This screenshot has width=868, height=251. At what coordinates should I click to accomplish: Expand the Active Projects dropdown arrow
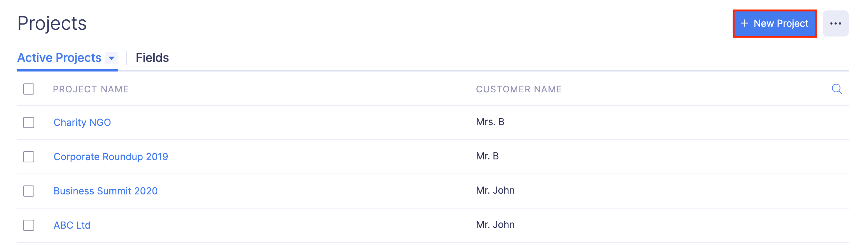pyautogui.click(x=111, y=58)
